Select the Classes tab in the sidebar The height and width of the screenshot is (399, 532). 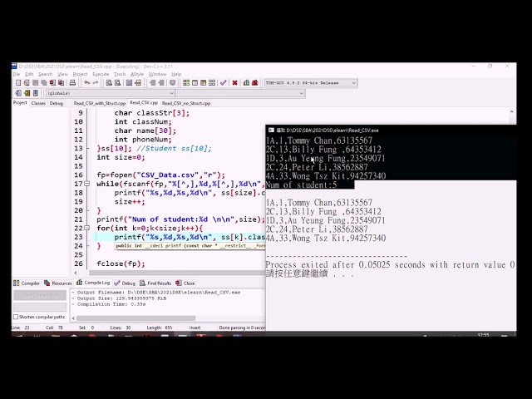point(38,103)
